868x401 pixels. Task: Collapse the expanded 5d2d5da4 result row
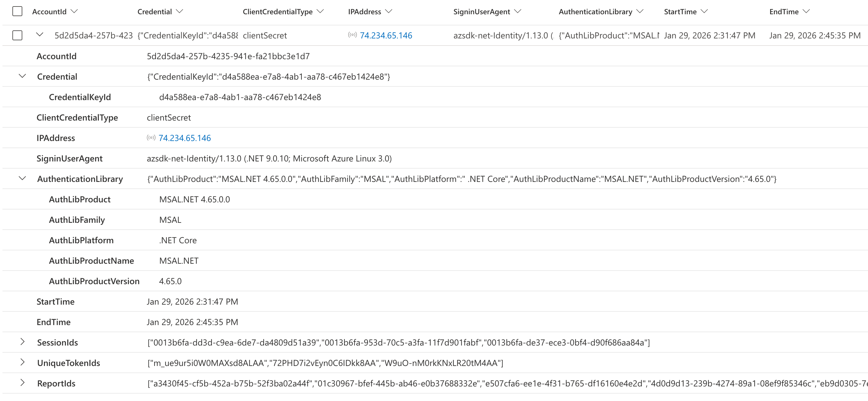click(x=40, y=35)
